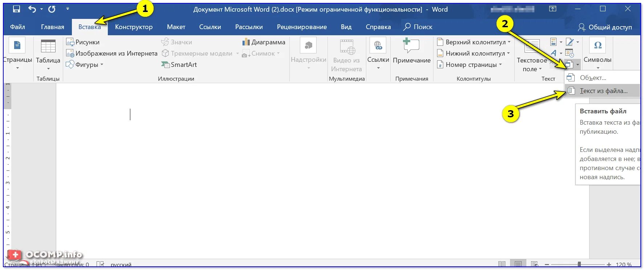This screenshot has height=270, width=644.
Task: Switch to the Главная tab
Action: coord(52,27)
